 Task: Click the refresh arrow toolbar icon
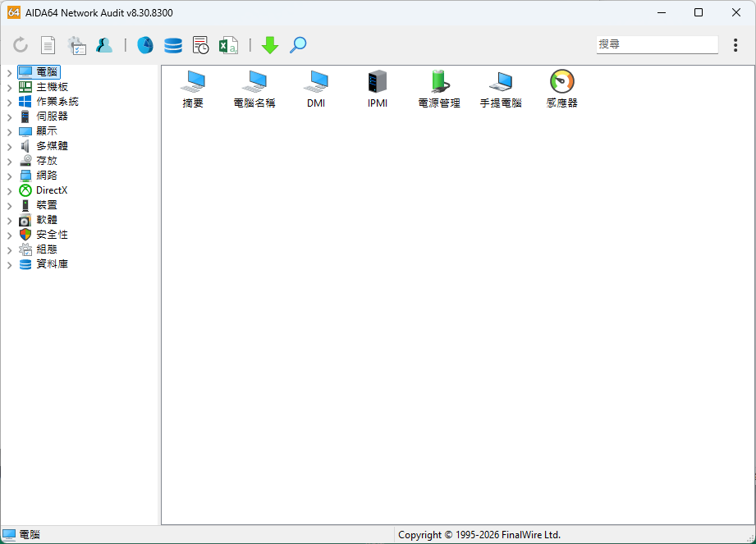click(21, 45)
